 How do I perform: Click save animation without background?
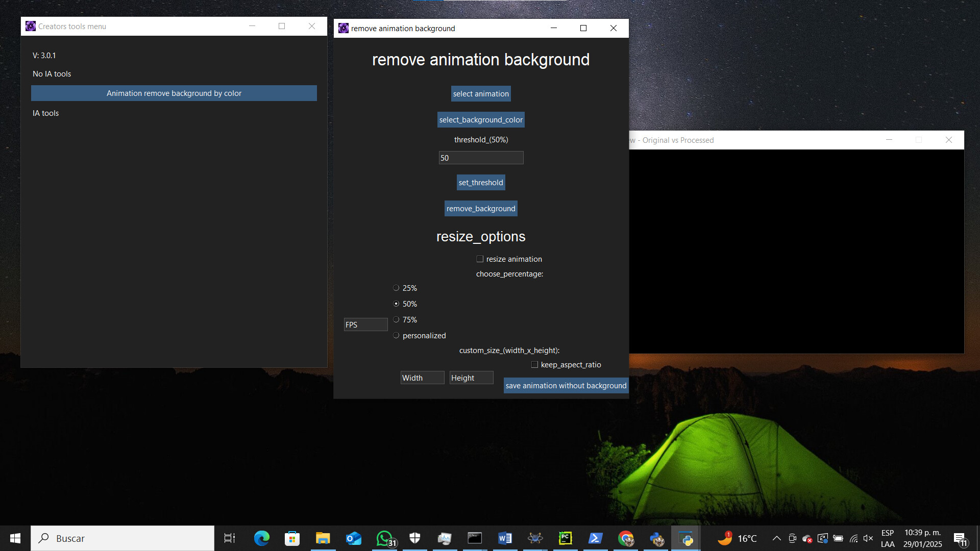[x=566, y=385]
